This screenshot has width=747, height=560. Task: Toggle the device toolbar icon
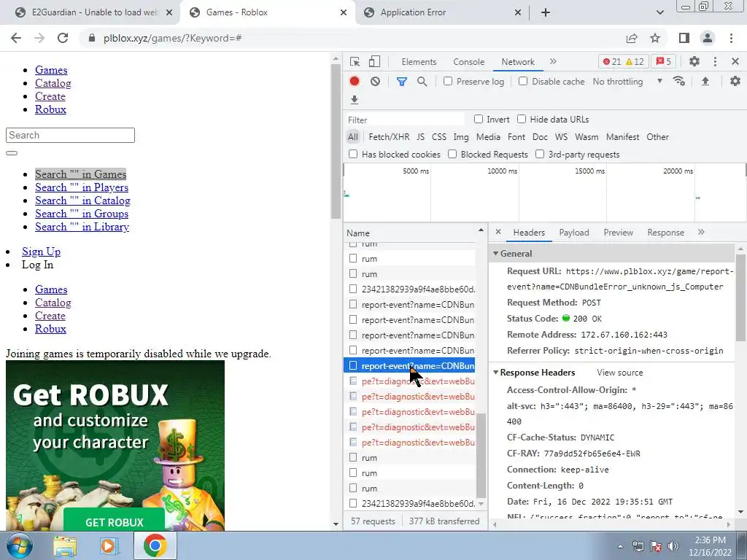pos(374,62)
